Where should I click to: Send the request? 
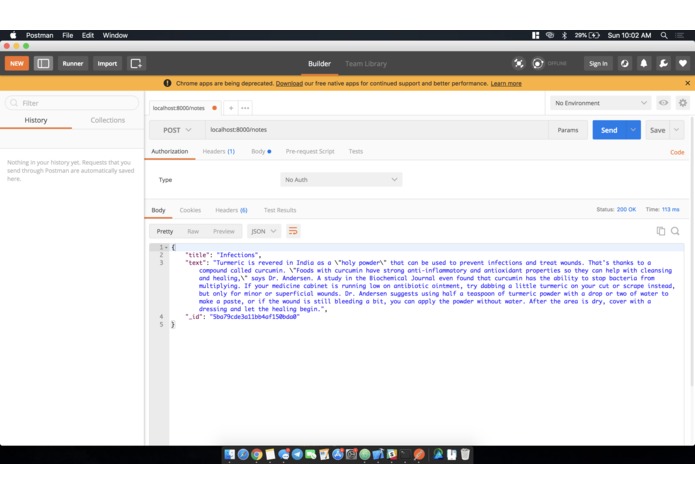pyautogui.click(x=609, y=130)
